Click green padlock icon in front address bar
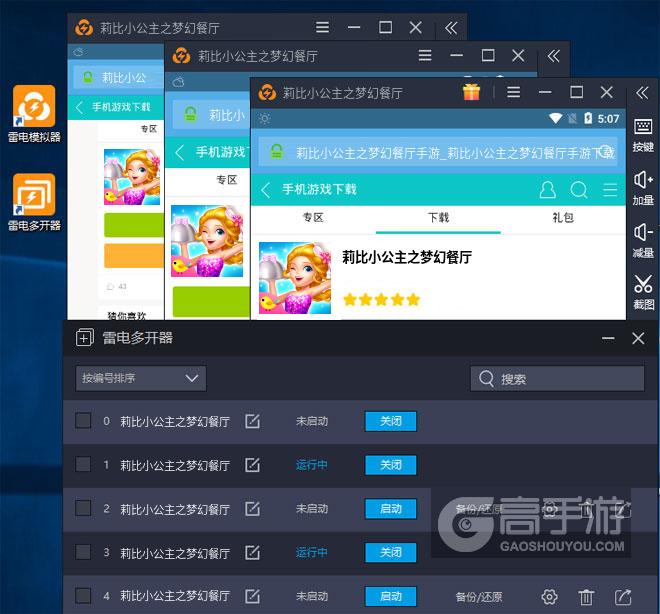Screen dimensions: 660x614 coord(277,152)
